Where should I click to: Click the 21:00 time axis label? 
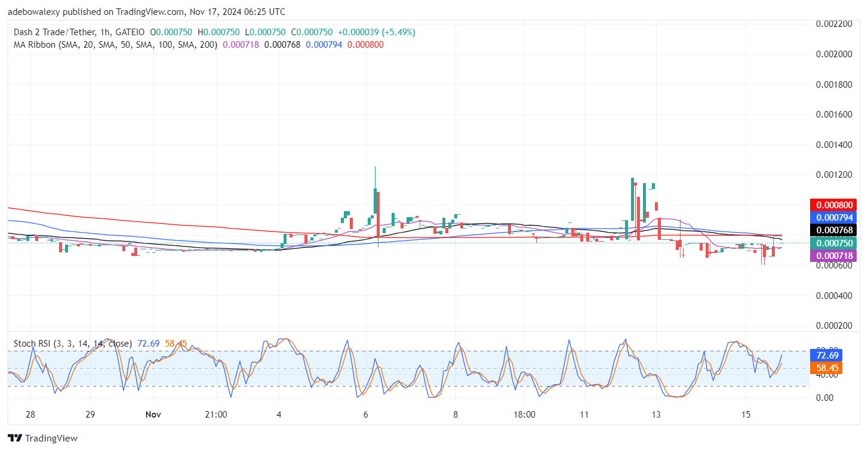click(216, 415)
